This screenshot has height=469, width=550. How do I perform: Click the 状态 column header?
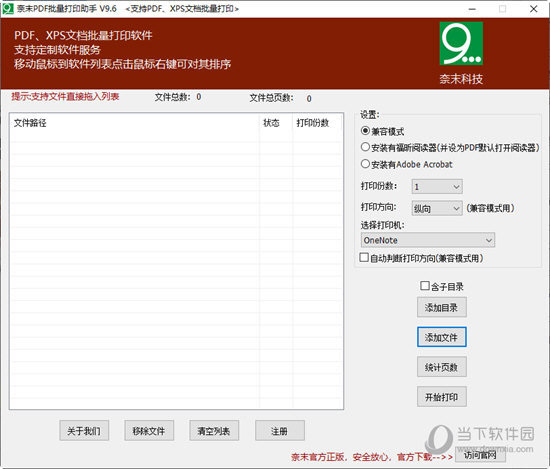(276, 123)
